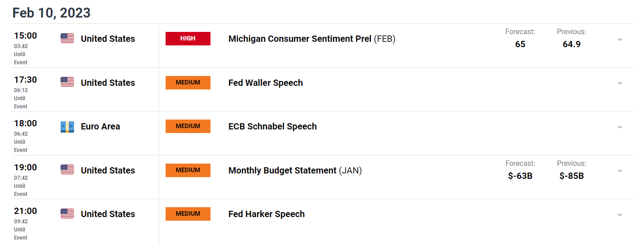644x249 pixels.
Task: Click the Feb 10, 2023 date heading
Action: (x=52, y=13)
